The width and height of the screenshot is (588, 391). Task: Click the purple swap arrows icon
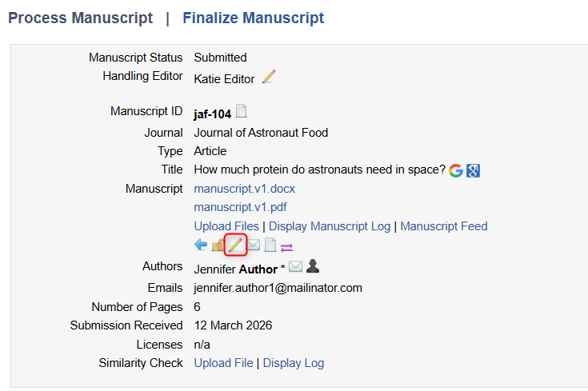[x=287, y=245]
